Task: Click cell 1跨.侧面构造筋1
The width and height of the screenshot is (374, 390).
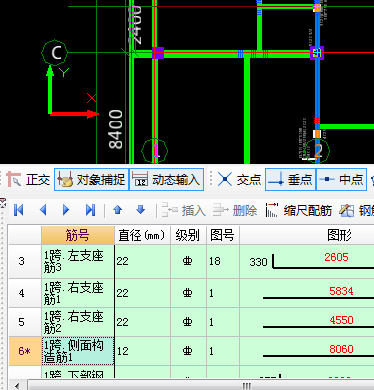Action: pos(78,351)
